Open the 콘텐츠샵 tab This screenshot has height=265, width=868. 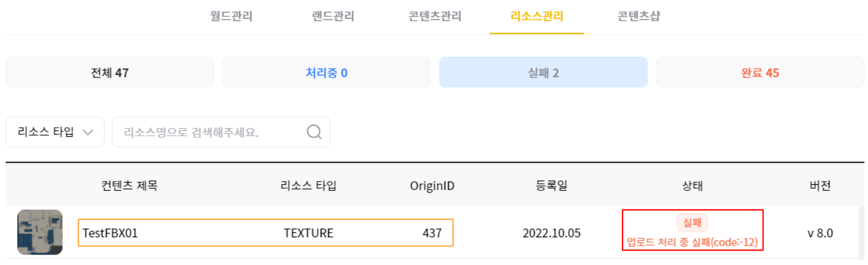click(x=639, y=17)
